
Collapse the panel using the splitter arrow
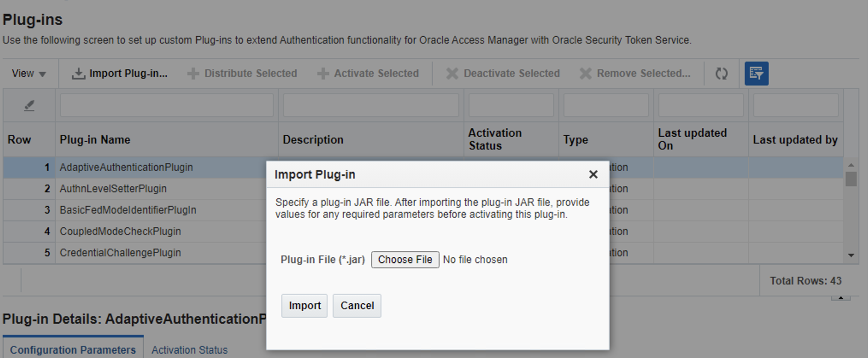[x=840, y=298]
